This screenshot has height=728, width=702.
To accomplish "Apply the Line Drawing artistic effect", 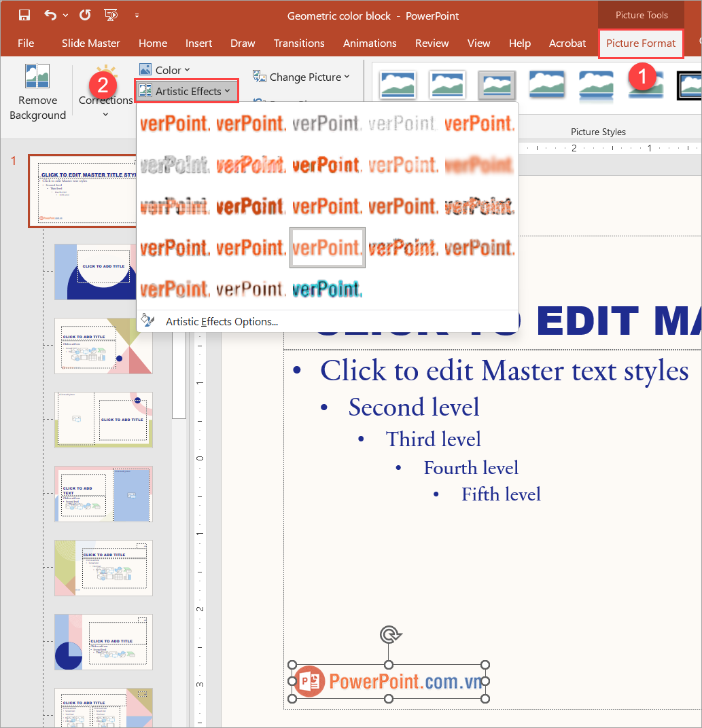I will pyautogui.click(x=479, y=124).
